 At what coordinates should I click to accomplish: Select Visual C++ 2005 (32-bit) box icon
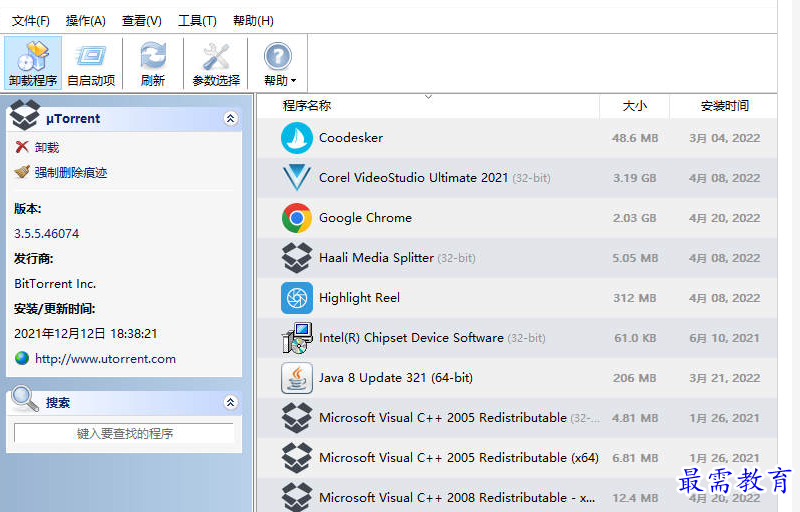pyautogui.click(x=296, y=418)
